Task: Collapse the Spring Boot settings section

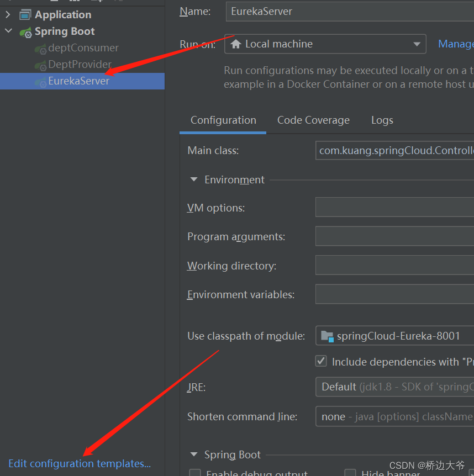Action: (194, 454)
